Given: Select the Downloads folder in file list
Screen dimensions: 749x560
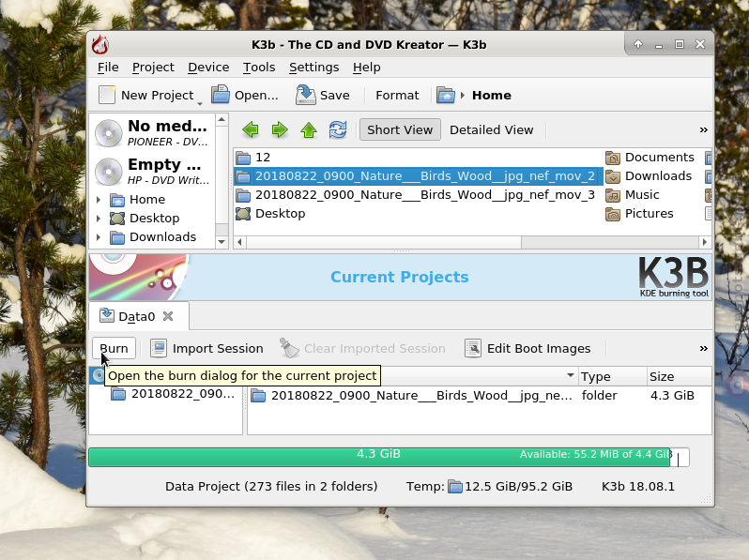Looking at the screenshot, I should 649,176.
